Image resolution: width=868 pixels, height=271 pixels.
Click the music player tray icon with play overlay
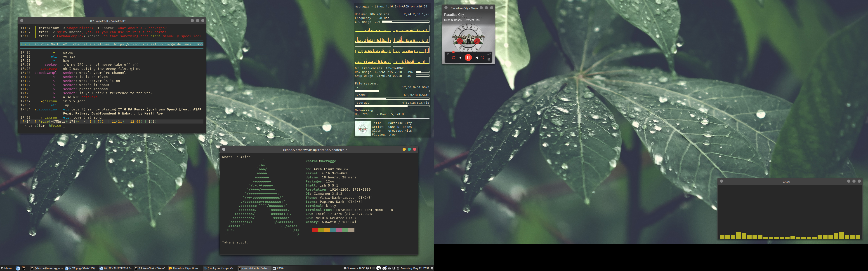click(379, 268)
